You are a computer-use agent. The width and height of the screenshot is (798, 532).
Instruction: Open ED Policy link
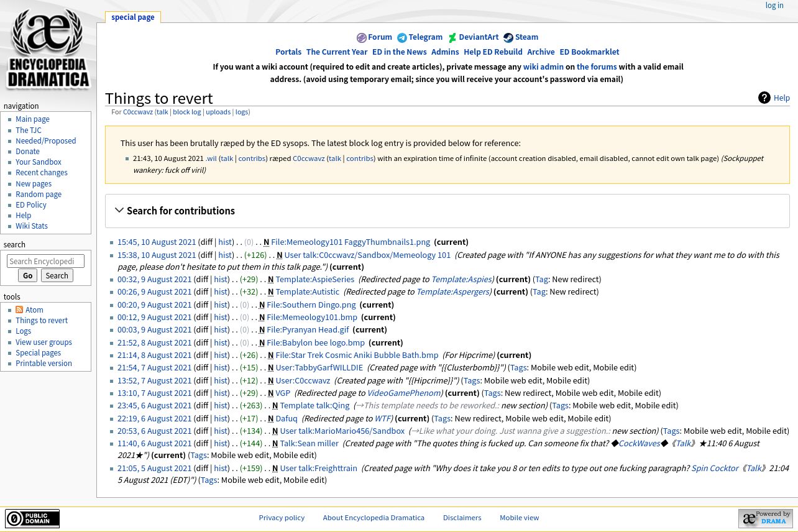tap(31, 204)
